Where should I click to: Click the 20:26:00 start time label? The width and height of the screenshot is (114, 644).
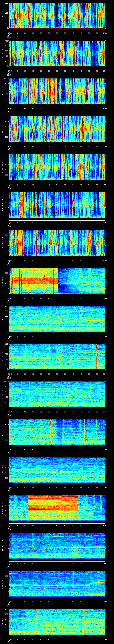coord(9,412)
